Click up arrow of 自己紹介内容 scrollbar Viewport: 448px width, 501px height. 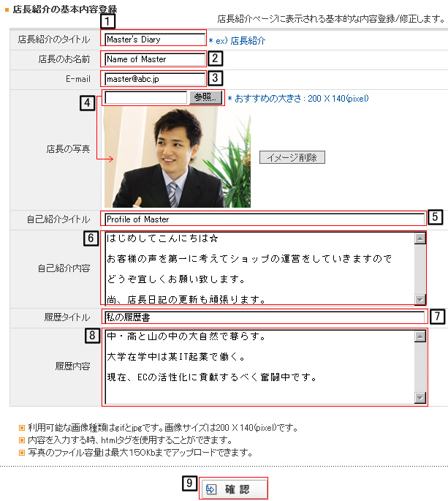point(420,238)
